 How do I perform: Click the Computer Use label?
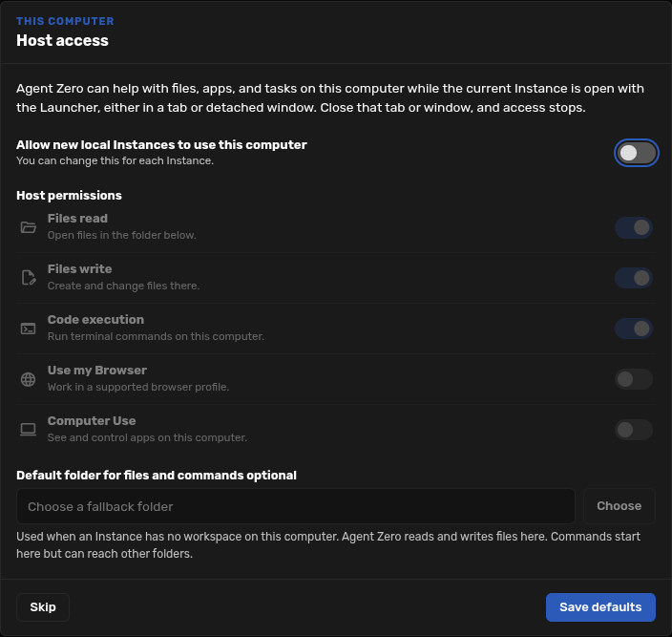(92, 421)
